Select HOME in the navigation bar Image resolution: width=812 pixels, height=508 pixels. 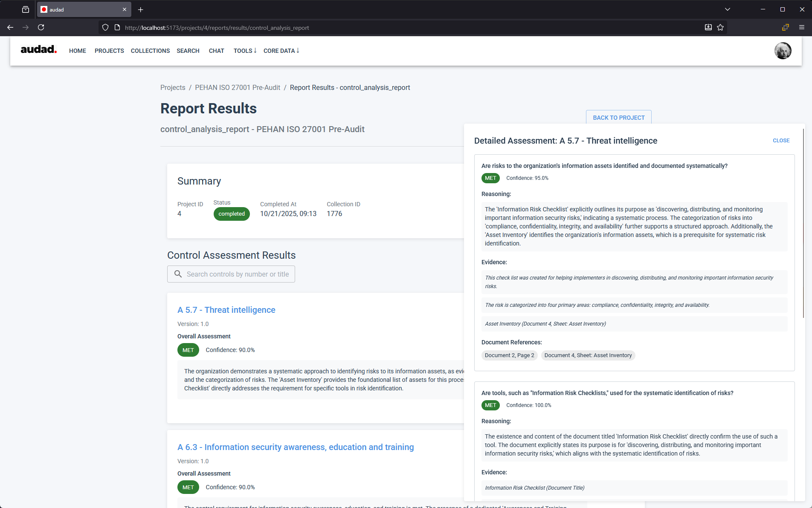pyautogui.click(x=77, y=51)
